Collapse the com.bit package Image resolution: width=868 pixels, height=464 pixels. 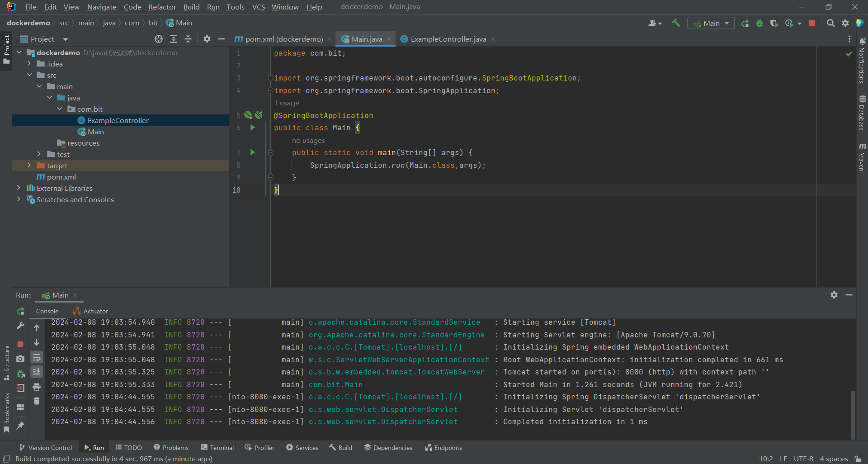(60, 109)
